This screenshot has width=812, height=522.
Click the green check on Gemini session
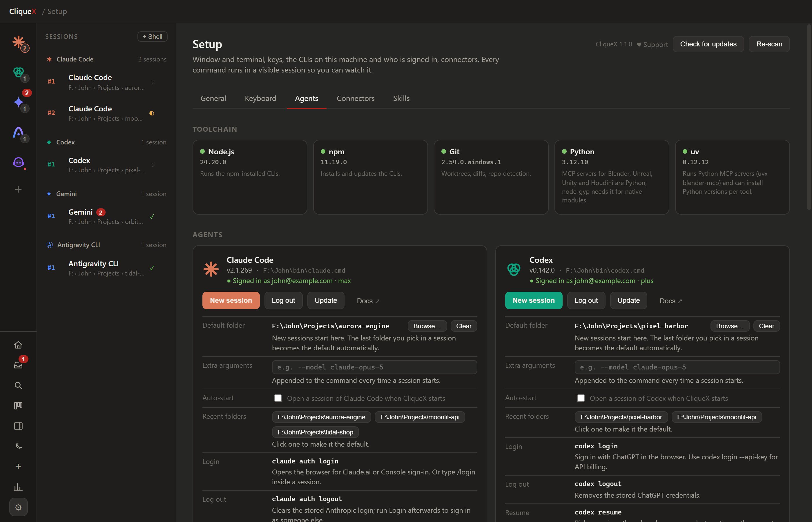tap(152, 216)
